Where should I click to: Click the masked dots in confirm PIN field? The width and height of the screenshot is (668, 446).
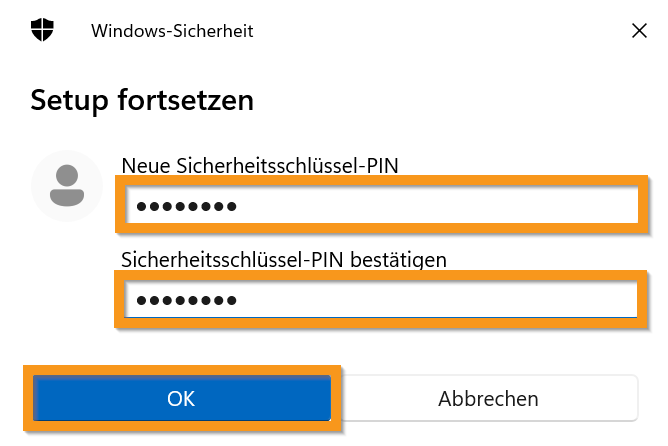point(186,300)
